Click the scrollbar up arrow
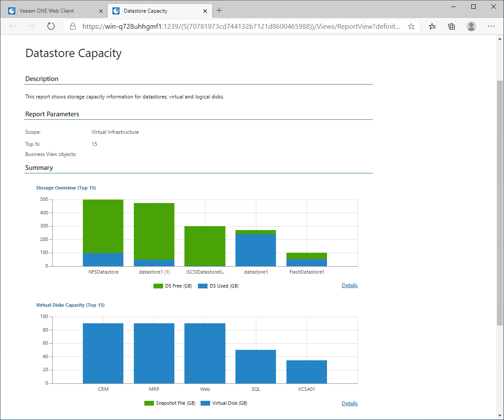504x420 pixels. 500,39
